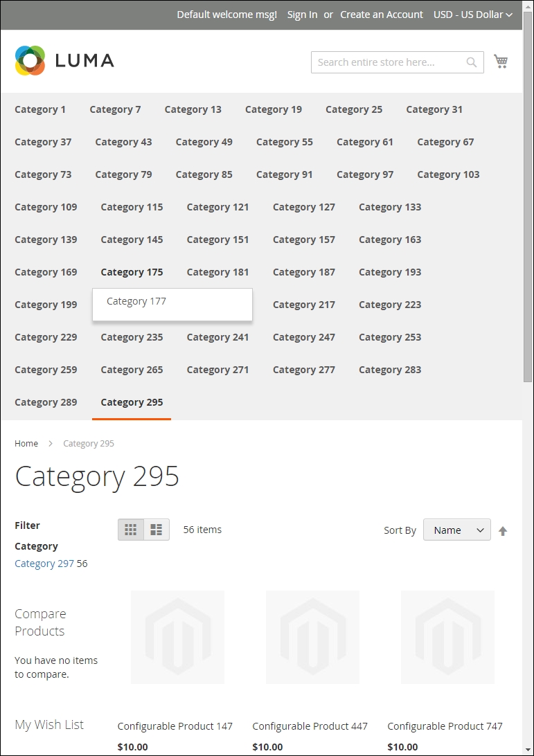The width and height of the screenshot is (534, 756).
Task: Open Category 7 menu
Action: (x=115, y=109)
